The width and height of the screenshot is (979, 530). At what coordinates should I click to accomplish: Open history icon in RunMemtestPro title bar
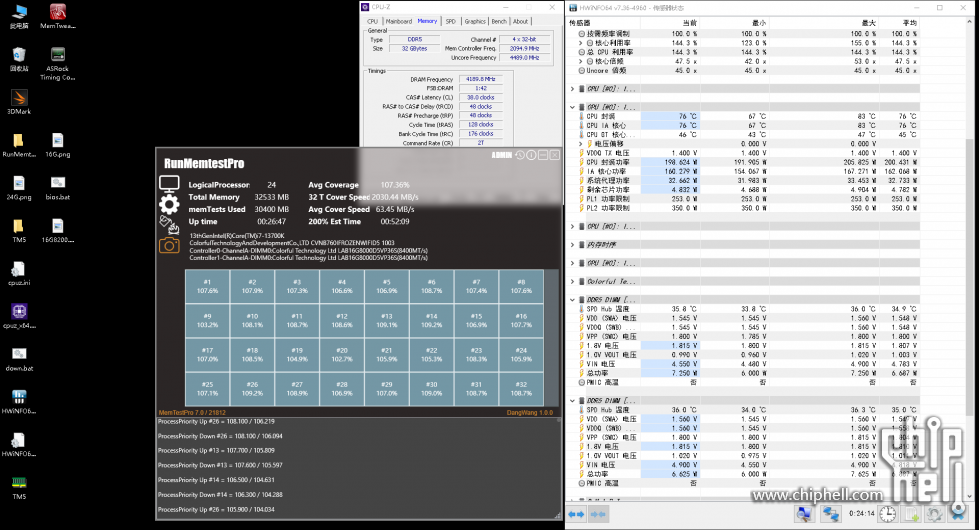pos(519,155)
